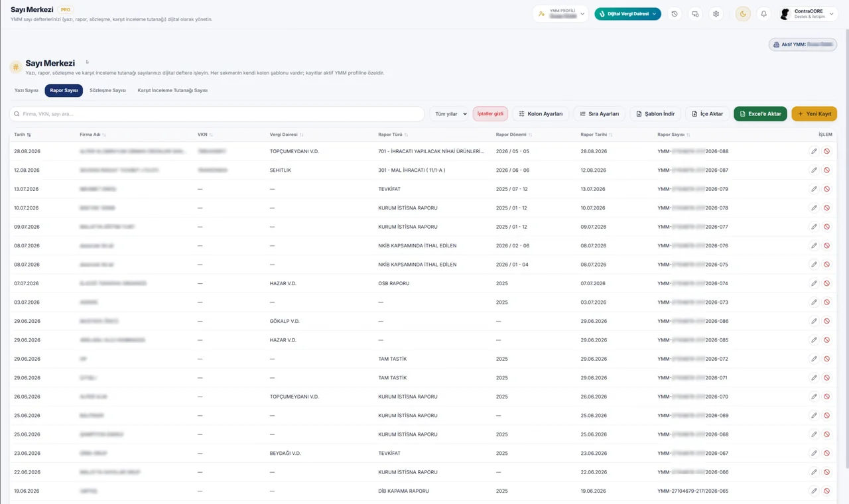Edit the record ending 2026-086
Viewport: 849px width, 504px height.
click(814, 321)
